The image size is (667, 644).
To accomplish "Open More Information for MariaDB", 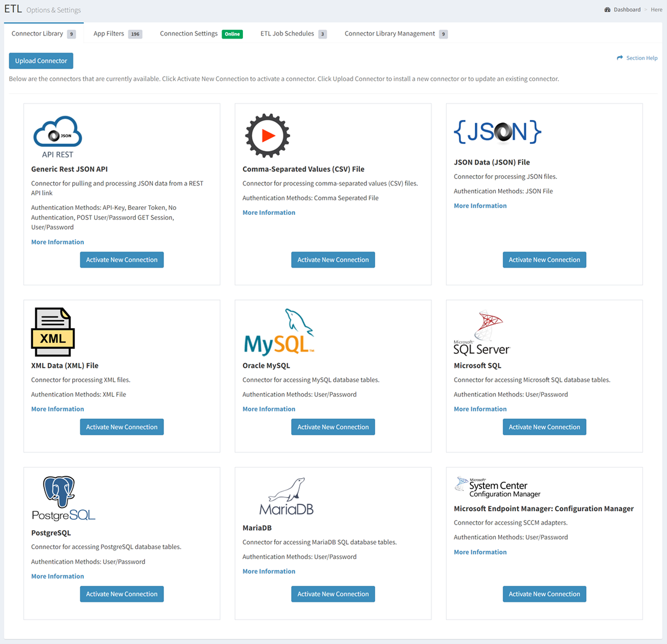I will (x=269, y=571).
